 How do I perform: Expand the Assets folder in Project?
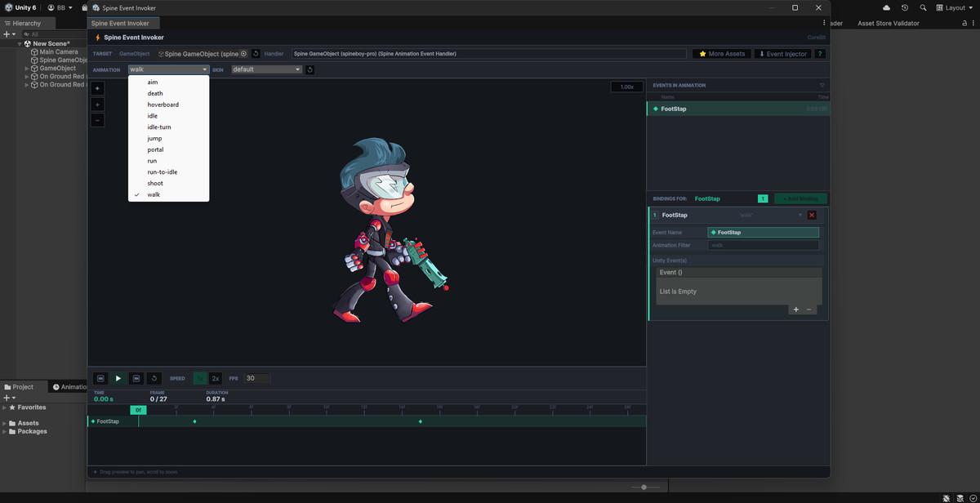point(4,423)
